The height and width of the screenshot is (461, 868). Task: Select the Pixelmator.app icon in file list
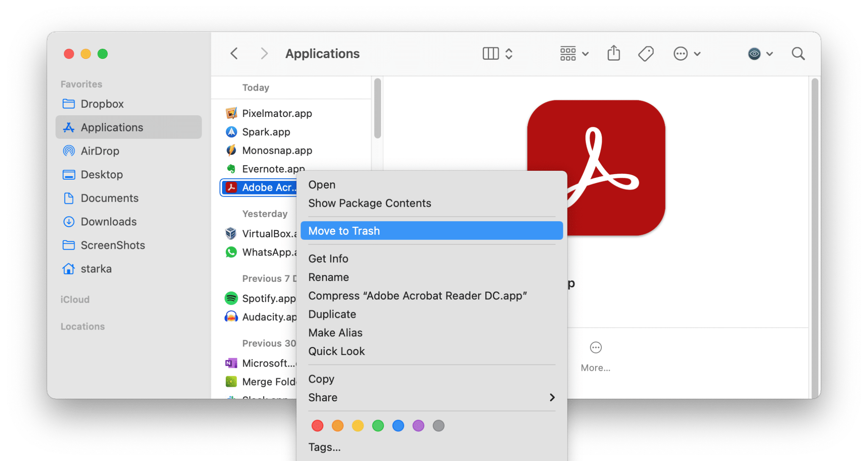tap(231, 113)
